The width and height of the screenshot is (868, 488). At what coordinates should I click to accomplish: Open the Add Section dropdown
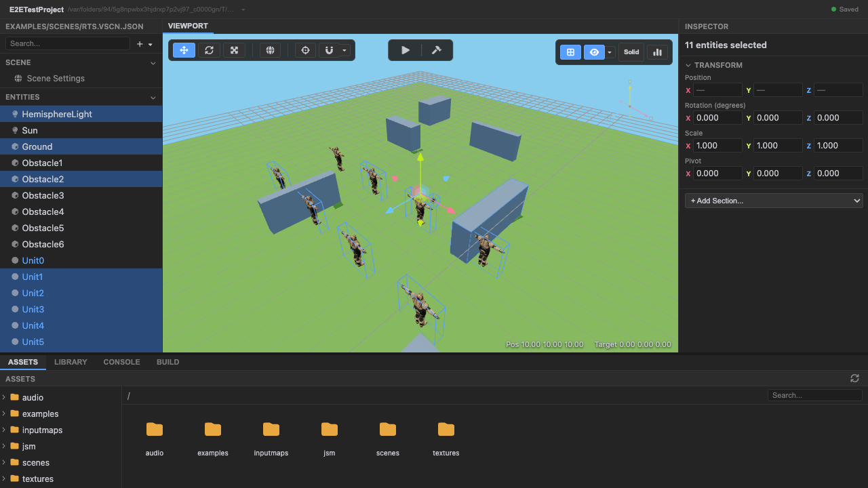tap(774, 201)
